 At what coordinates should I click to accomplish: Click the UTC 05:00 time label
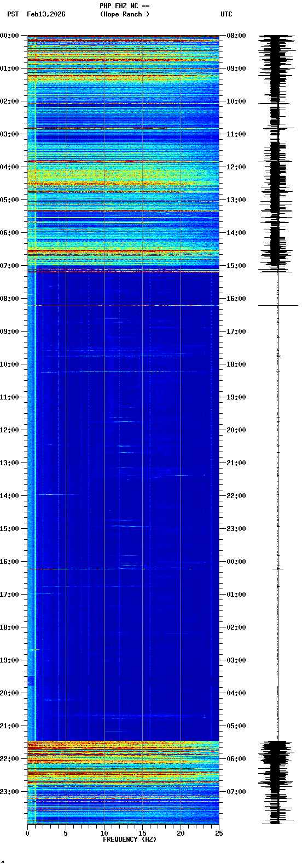pos(236,726)
